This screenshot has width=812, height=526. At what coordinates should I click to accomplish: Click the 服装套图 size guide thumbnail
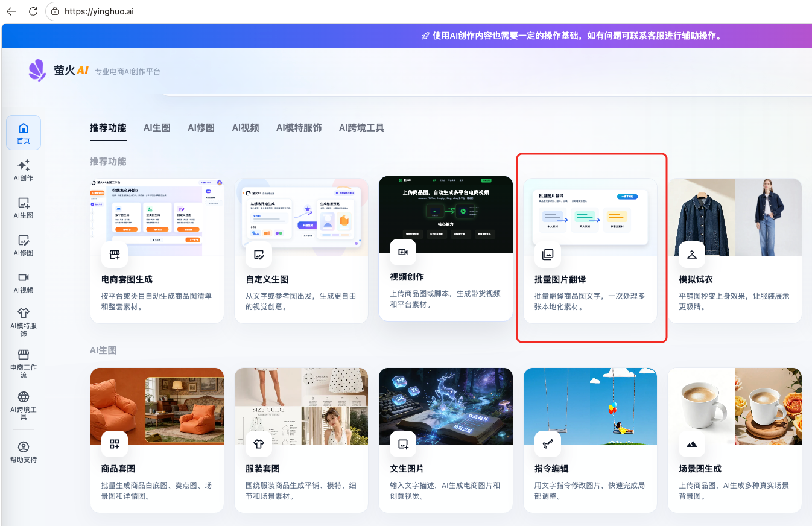pyautogui.click(x=301, y=407)
